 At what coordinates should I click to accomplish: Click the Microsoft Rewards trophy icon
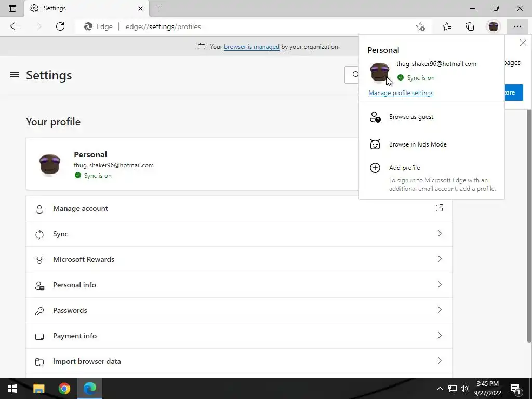point(39,260)
